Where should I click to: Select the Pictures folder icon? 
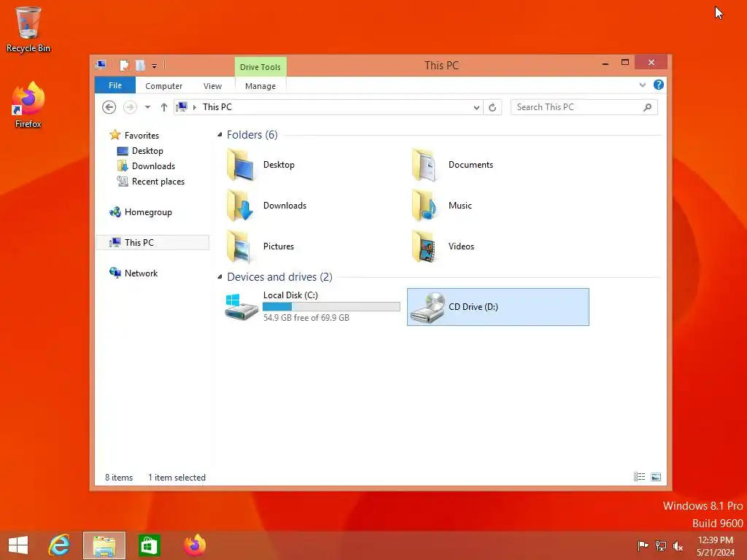tap(240, 246)
